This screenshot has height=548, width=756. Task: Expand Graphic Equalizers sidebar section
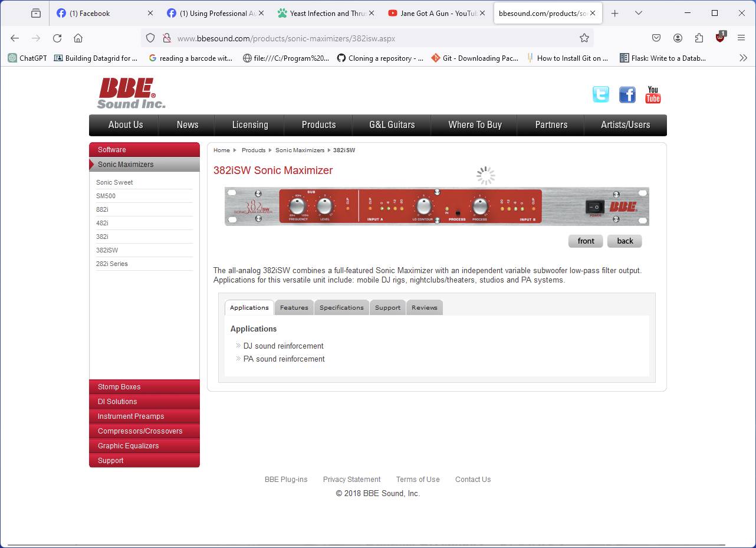(x=144, y=445)
